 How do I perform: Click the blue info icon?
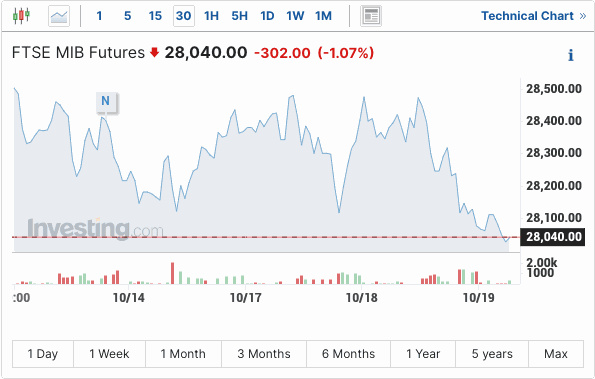tap(571, 55)
